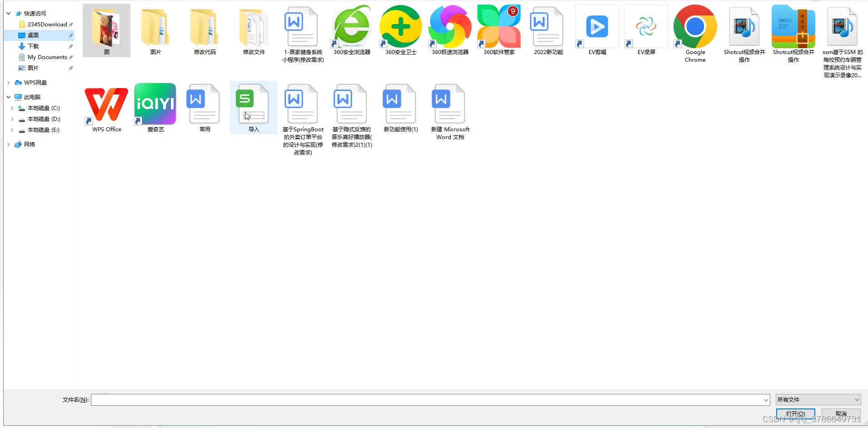Select the 常用 document
868x428 pixels.
click(205, 108)
